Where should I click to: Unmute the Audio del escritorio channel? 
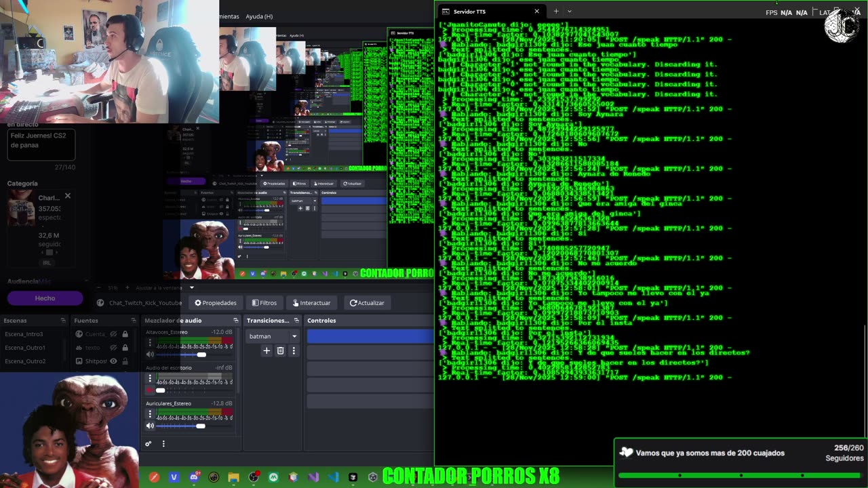pos(150,390)
